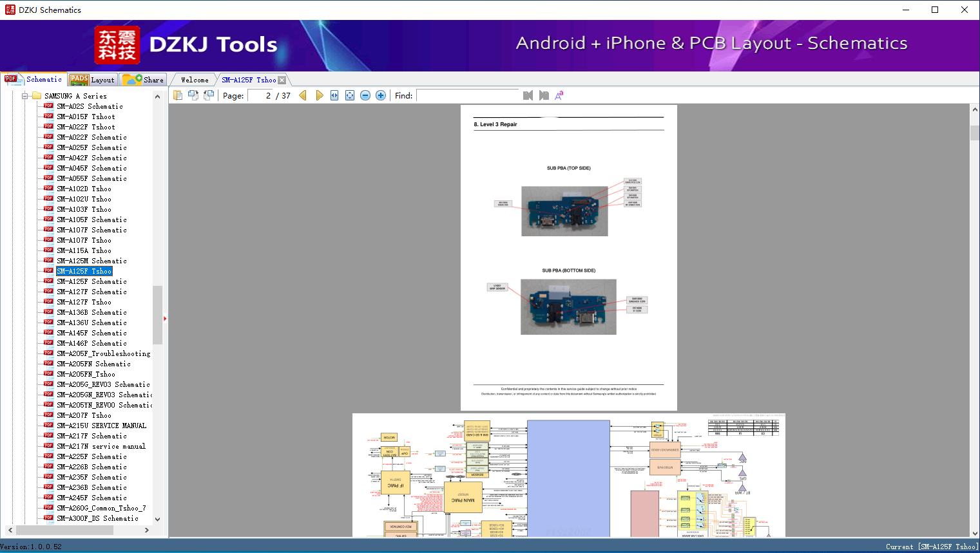980x553 pixels.
Task: Click the find next icon
Action: tap(544, 95)
